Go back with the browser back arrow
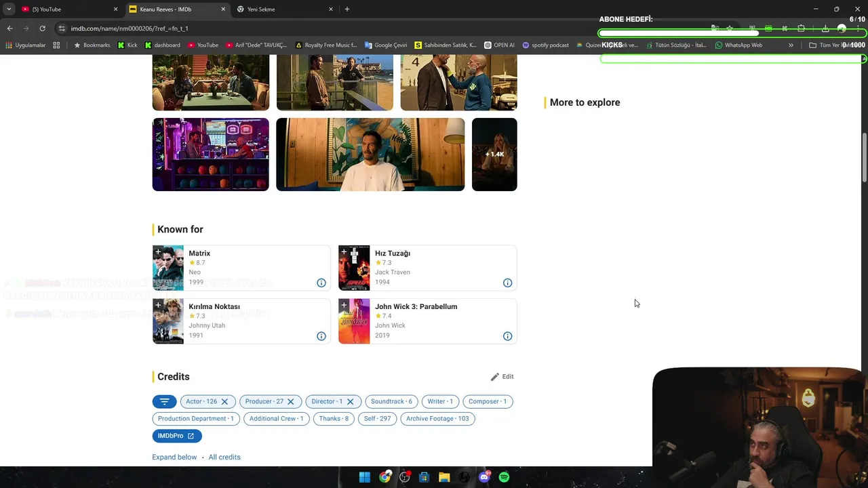The image size is (868, 488). click(x=9, y=28)
